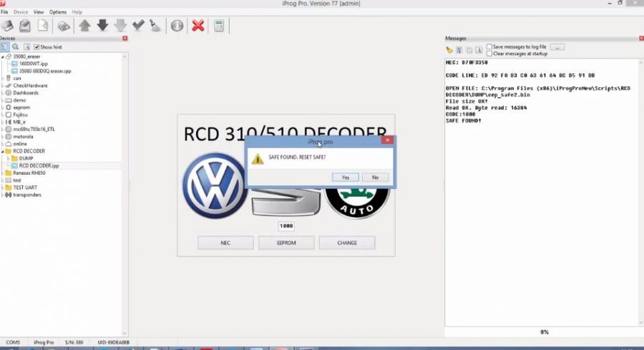Toggle the Show hint checkbox

tap(36, 47)
